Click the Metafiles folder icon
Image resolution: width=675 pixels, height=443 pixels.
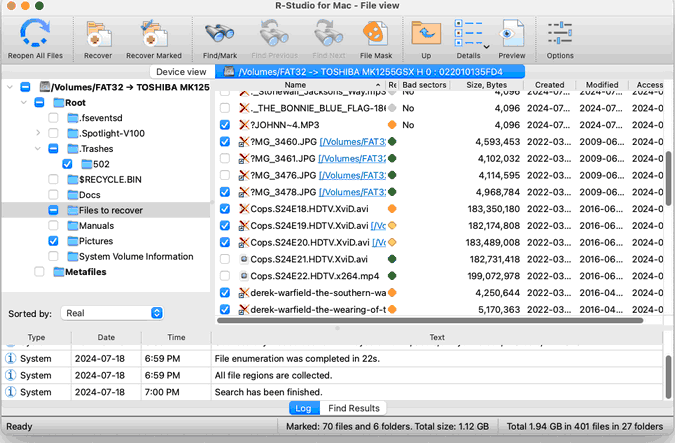point(59,272)
